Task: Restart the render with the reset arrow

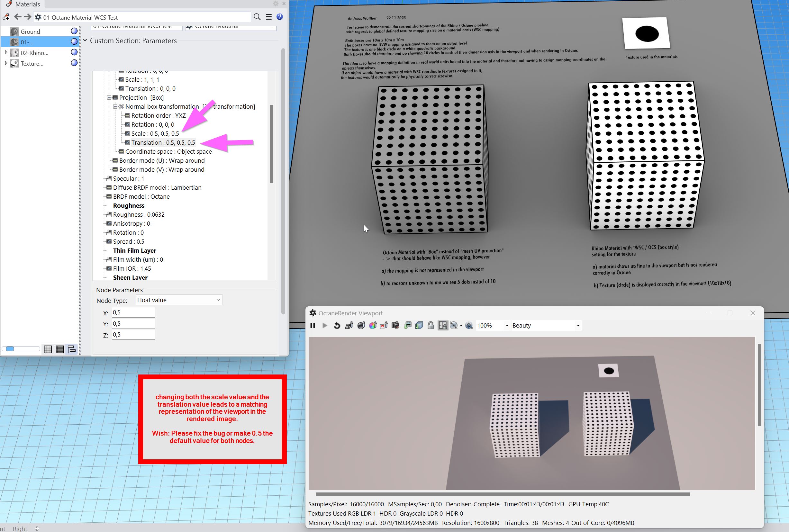Action: [x=337, y=325]
